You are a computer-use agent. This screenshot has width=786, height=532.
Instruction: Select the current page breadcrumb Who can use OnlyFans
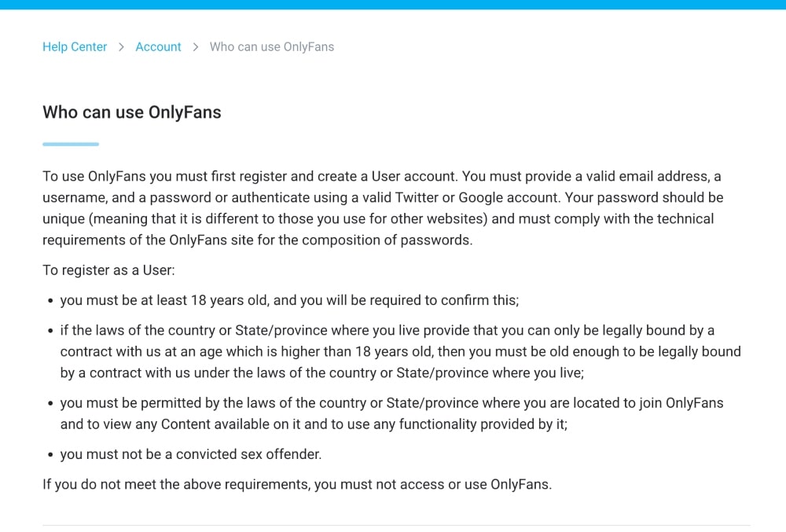(271, 47)
